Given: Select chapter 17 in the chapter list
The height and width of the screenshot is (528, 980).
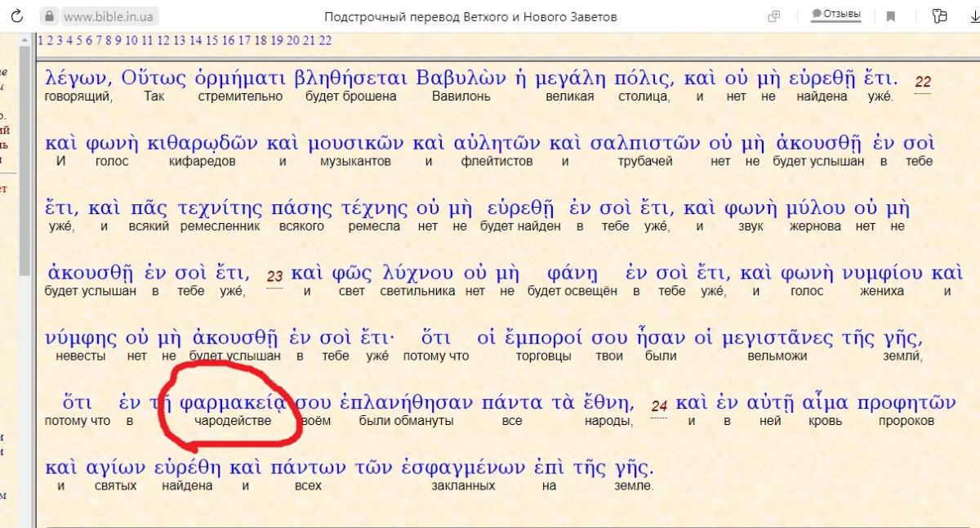Looking at the screenshot, I should click(244, 40).
